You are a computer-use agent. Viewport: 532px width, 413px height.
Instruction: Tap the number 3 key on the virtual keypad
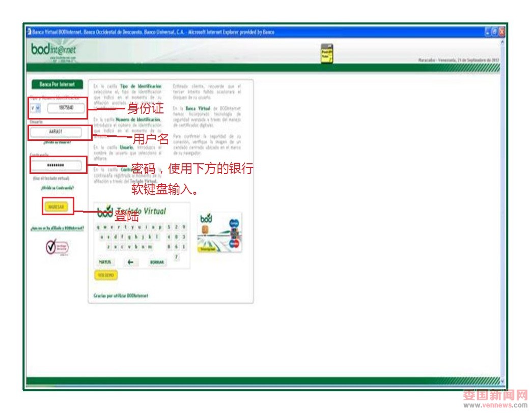(x=184, y=237)
